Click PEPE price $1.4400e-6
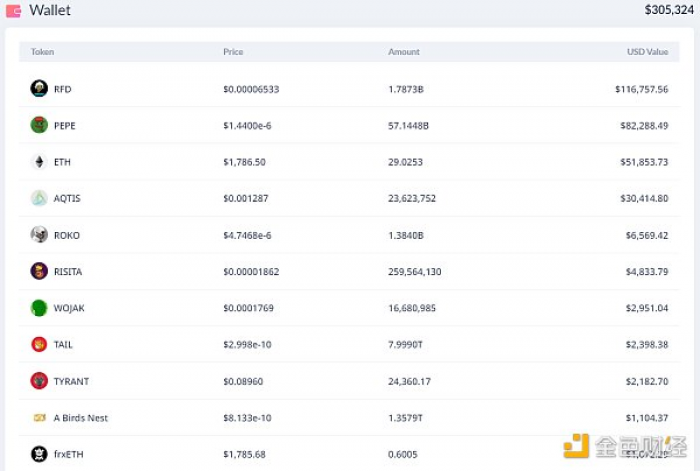Screen dimensions: 700x471 pos(247,126)
